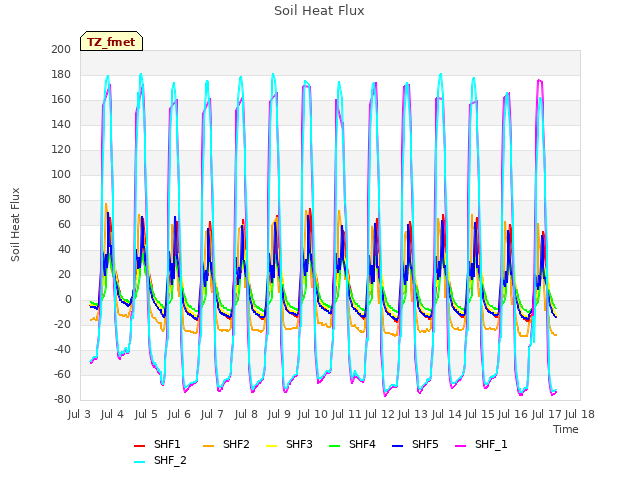
Task: Click the Jul 17 x-axis tick label
Action: coord(546,414)
